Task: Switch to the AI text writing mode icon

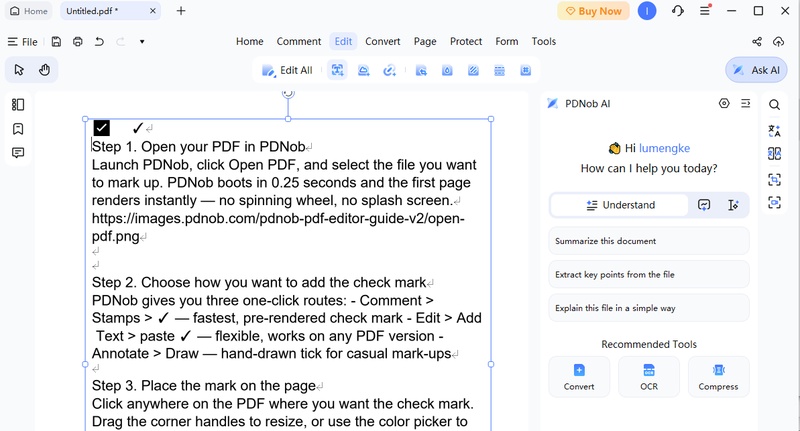Action: click(x=733, y=205)
